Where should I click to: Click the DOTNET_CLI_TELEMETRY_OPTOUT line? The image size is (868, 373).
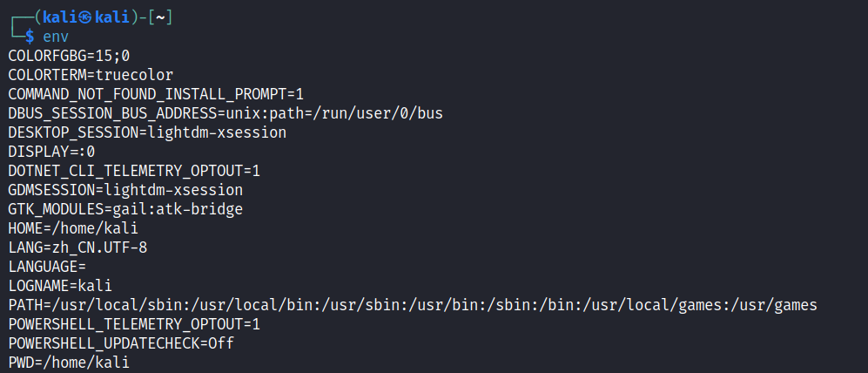(134, 171)
